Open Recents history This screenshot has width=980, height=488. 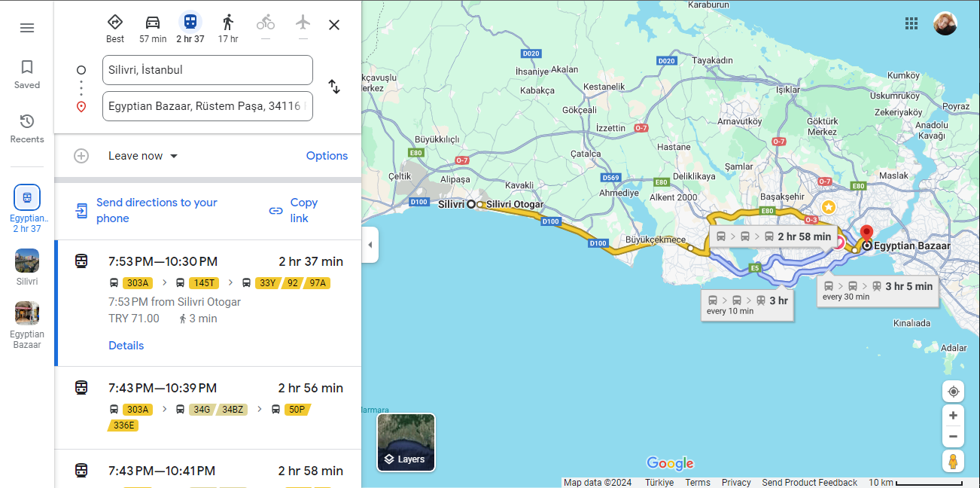click(27, 129)
